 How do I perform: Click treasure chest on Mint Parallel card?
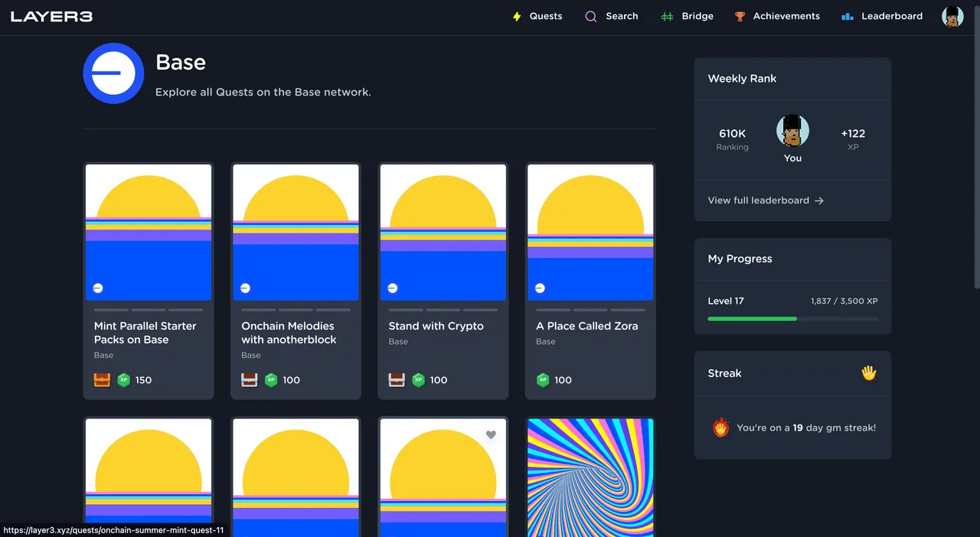click(102, 380)
